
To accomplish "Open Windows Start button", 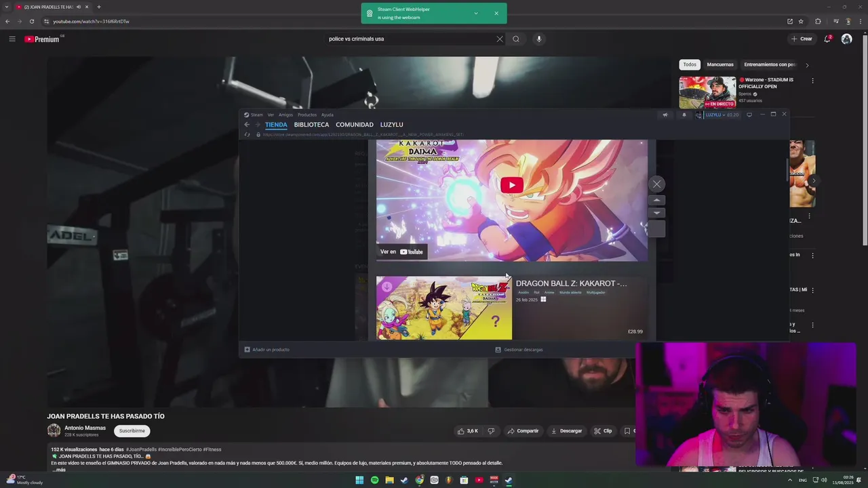I will [359, 480].
